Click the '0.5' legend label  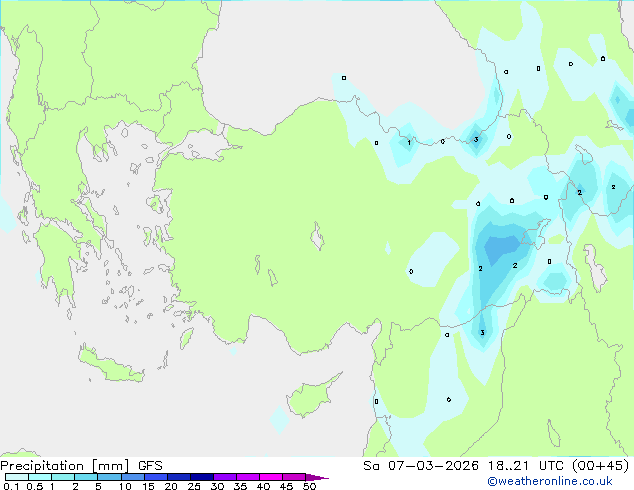(35, 486)
